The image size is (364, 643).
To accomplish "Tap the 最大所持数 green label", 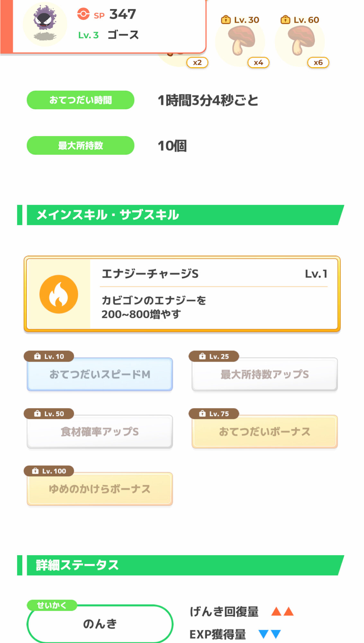I will (x=80, y=146).
